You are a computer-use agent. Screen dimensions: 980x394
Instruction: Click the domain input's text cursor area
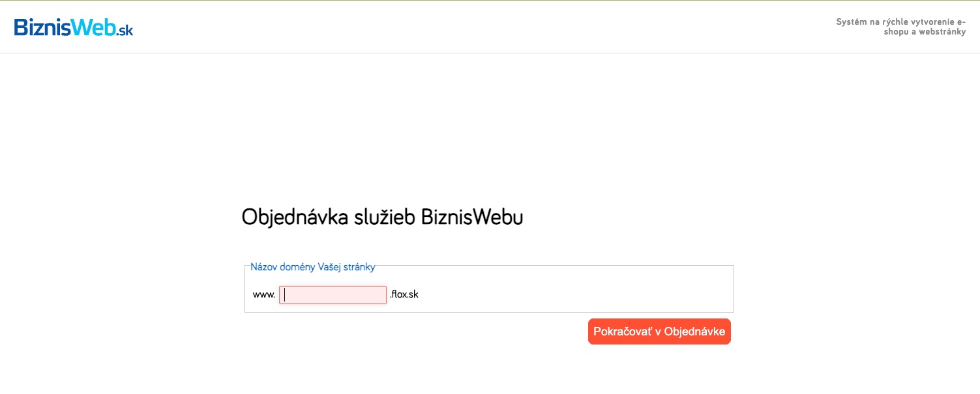click(286, 294)
